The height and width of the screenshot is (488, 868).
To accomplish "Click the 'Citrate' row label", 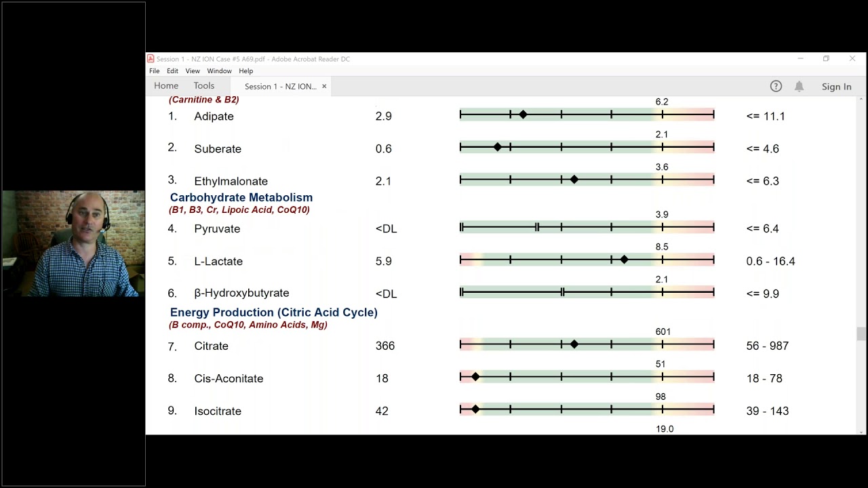I will click(x=211, y=346).
